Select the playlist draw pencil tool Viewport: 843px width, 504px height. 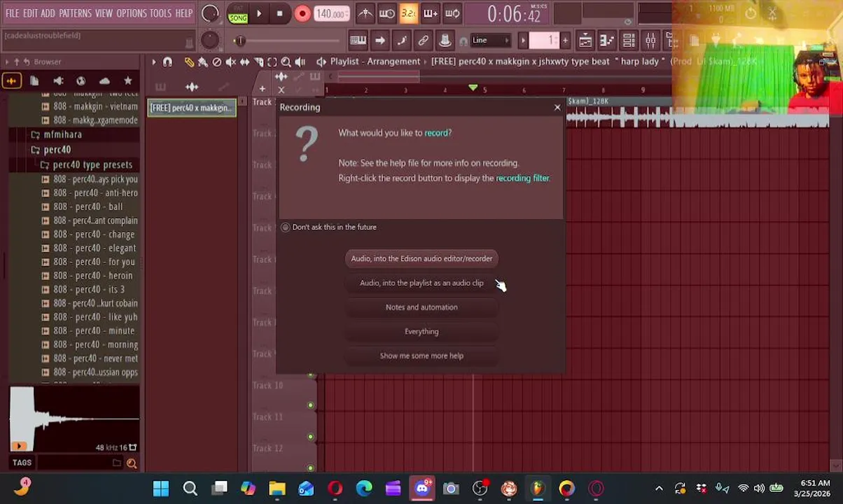[x=189, y=62]
